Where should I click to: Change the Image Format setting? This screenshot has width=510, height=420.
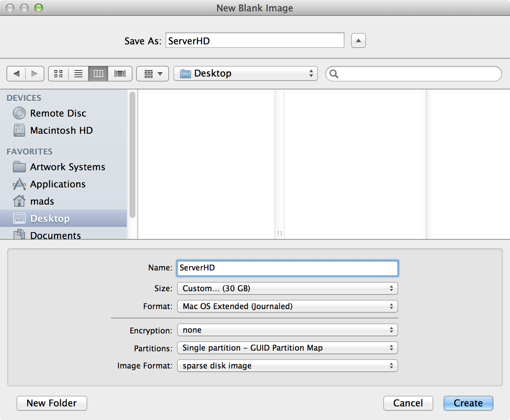(287, 366)
